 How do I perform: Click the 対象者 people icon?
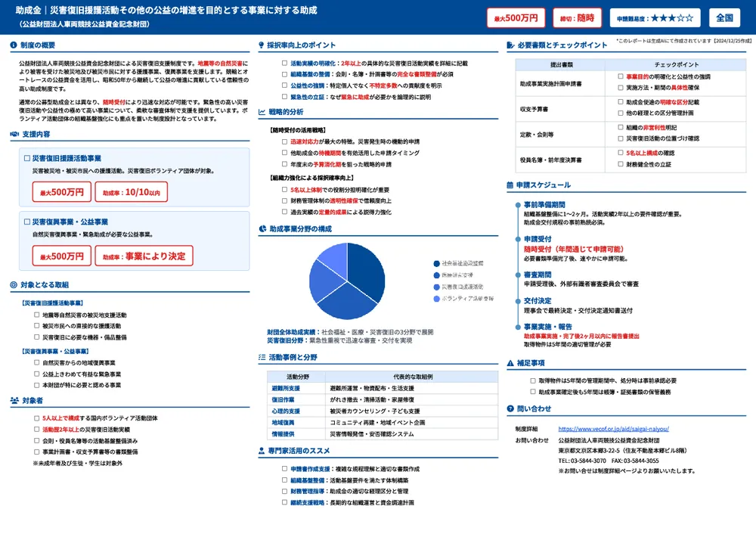(x=14, y=400)
